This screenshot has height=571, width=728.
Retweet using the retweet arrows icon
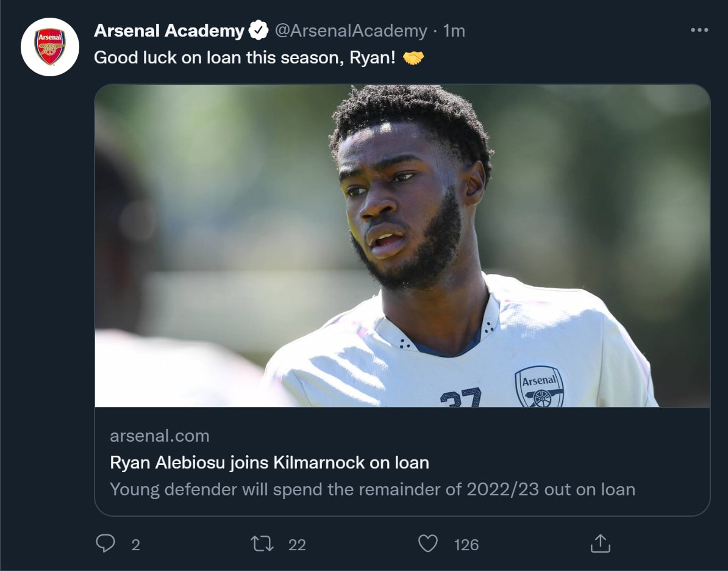pos(262,544)
